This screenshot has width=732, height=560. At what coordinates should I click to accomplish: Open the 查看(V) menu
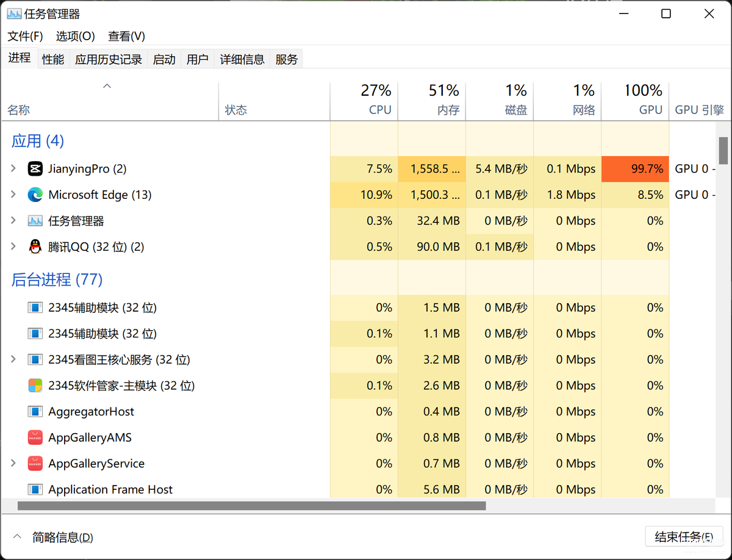pyautogui.click(x=126, y=36)
